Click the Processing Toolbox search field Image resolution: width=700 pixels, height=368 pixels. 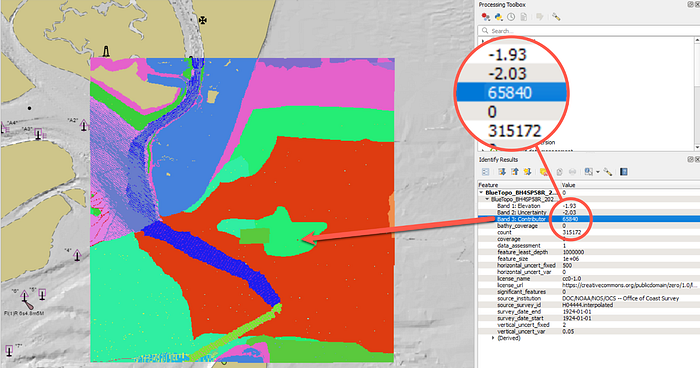click(x=588, y=31)
